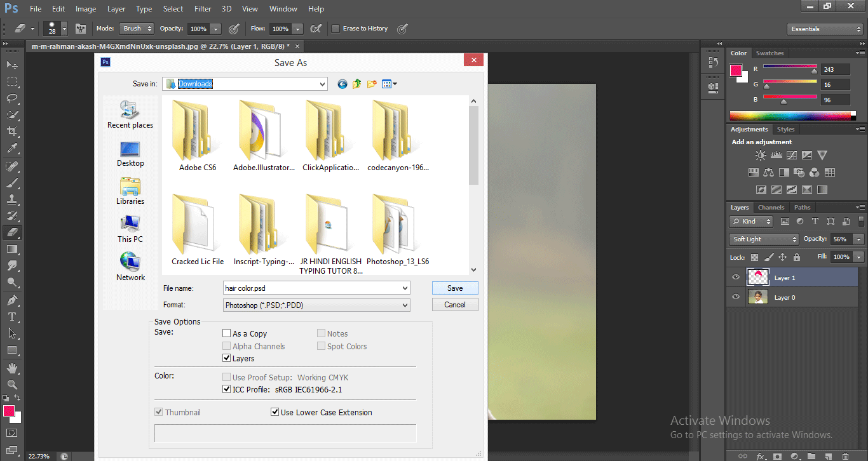This screenshot has width=868, height=461.
Task: Select the Eraser tool
Action: (13, 232)
